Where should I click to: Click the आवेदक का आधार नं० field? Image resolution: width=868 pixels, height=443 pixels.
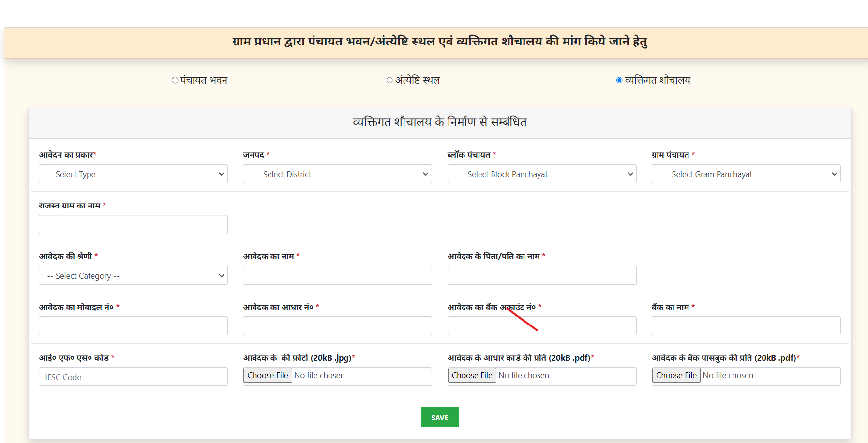(337, 325)
